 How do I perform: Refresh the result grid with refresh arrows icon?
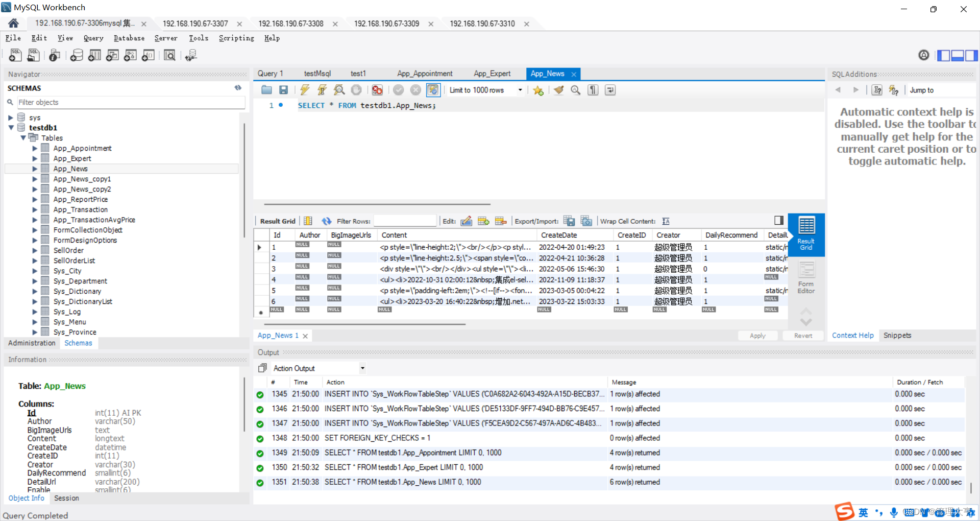click(x=326, y=221)
